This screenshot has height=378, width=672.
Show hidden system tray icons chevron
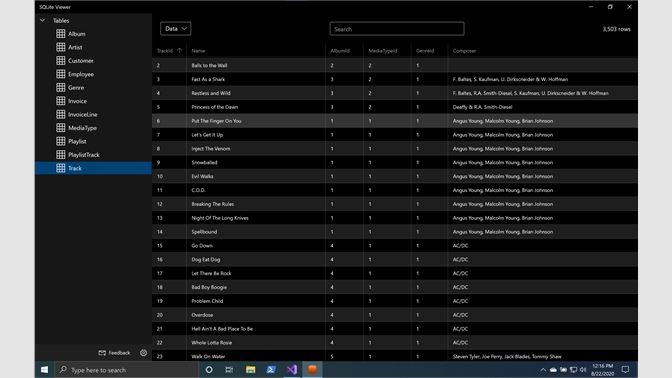pos(543,369)
